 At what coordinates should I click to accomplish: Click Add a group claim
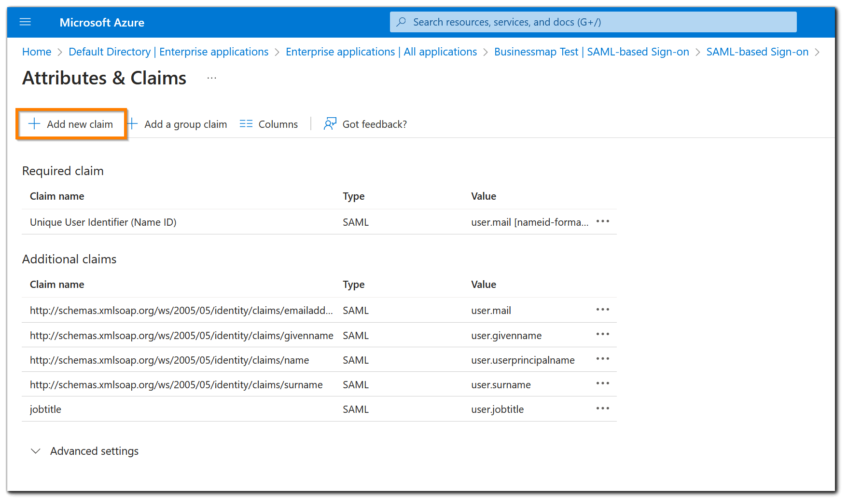[177, 124]
